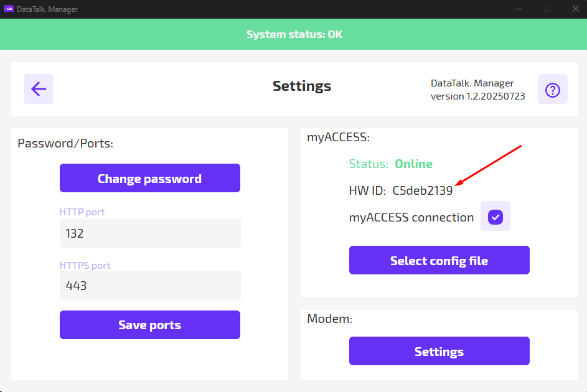This screenshot has width=587, height=392.
Task: Select the Online status text
Action: click(x=413, y=164)
